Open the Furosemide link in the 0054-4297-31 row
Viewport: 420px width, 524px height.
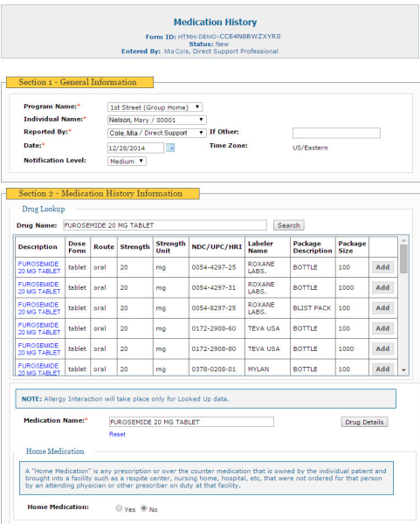point(39,287)
